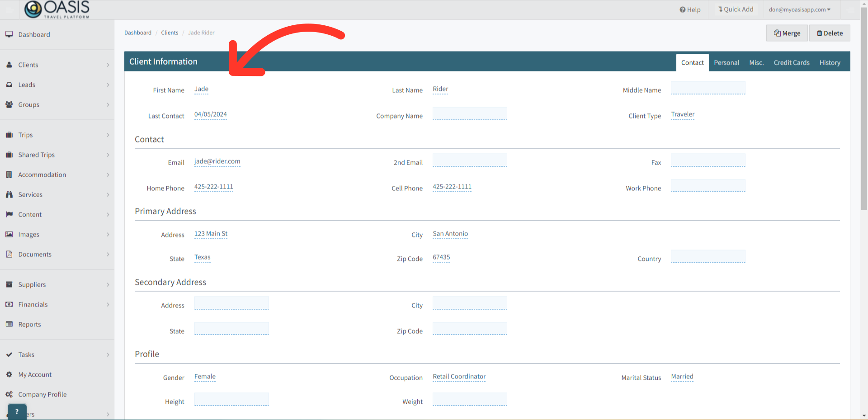Switch to the Personal tab
The image size is (868, 420).
click(x=726, y=62)
